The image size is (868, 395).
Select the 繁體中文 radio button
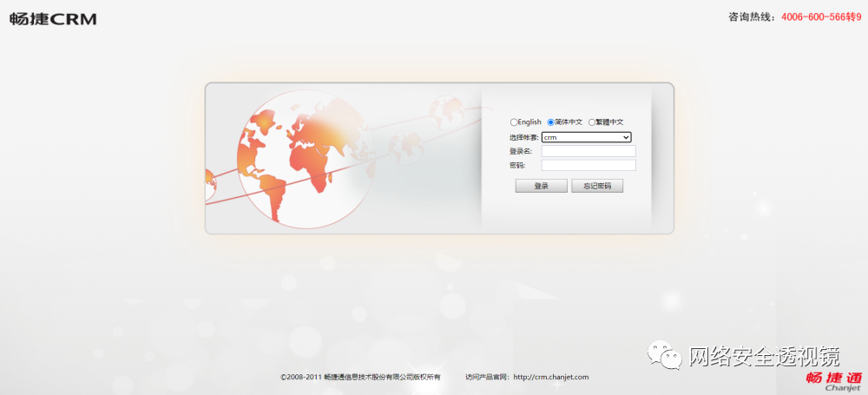(x=592, y=122)
